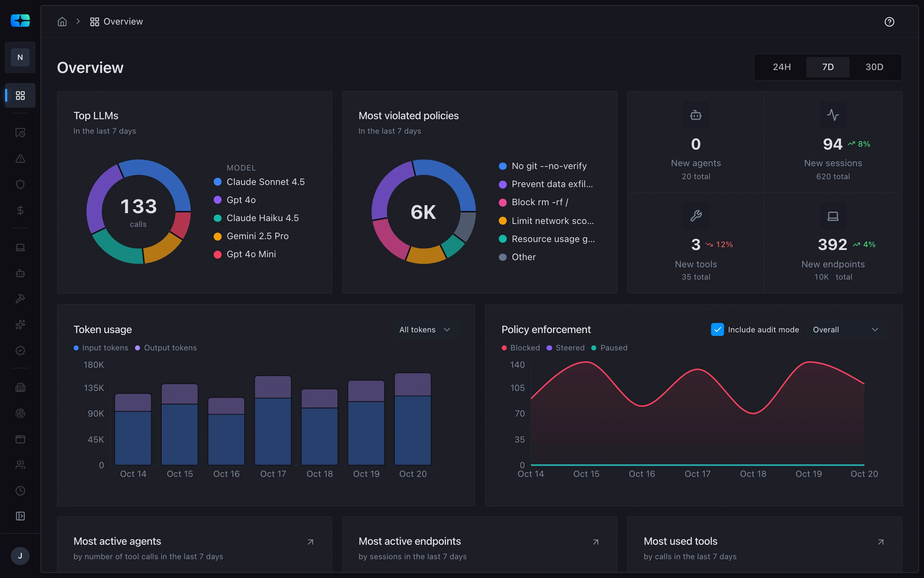Toggle Steered legend series

click(x=566, y=348)
